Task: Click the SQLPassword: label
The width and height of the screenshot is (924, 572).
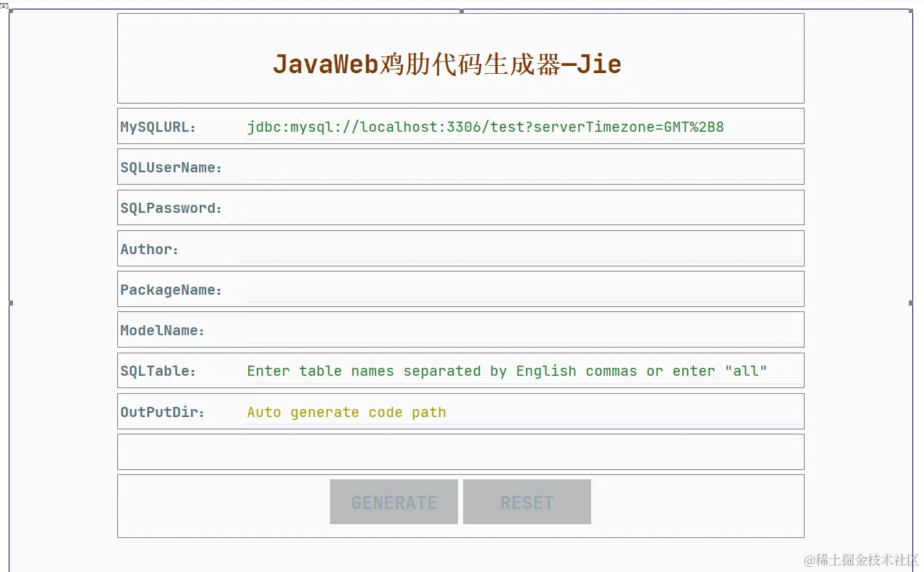Action: click(171, 209)
